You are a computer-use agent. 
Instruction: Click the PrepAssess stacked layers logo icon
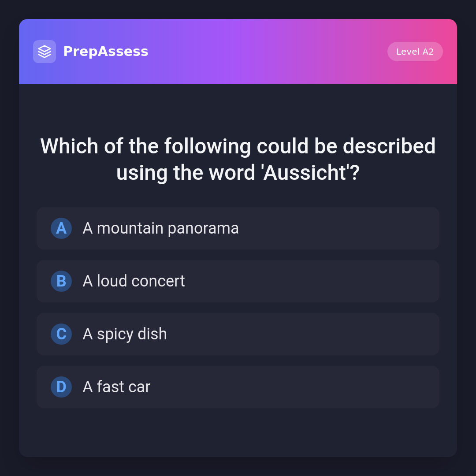coord(45,52)
